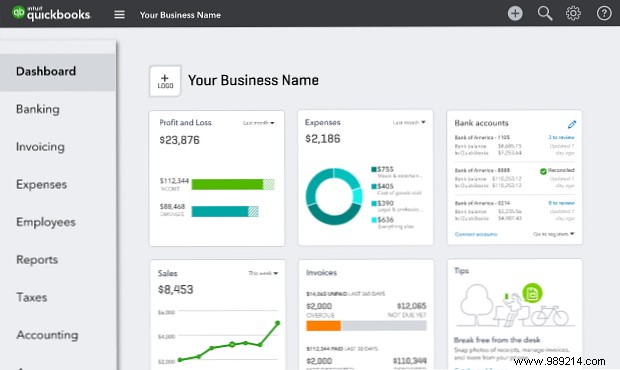This screenshot has height=370, width=620.
Task: Open the Dashboard menu item
Action: (x=58, y=72)
